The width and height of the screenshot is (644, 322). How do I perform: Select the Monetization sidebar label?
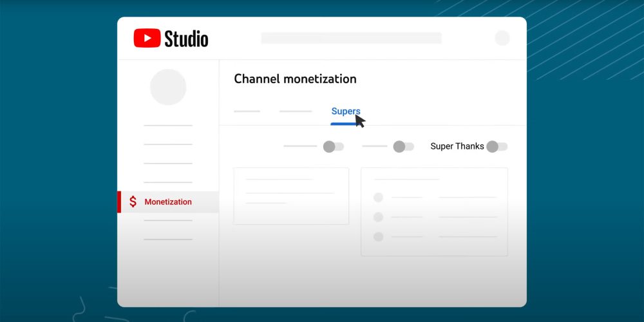[x=168, y=202]
